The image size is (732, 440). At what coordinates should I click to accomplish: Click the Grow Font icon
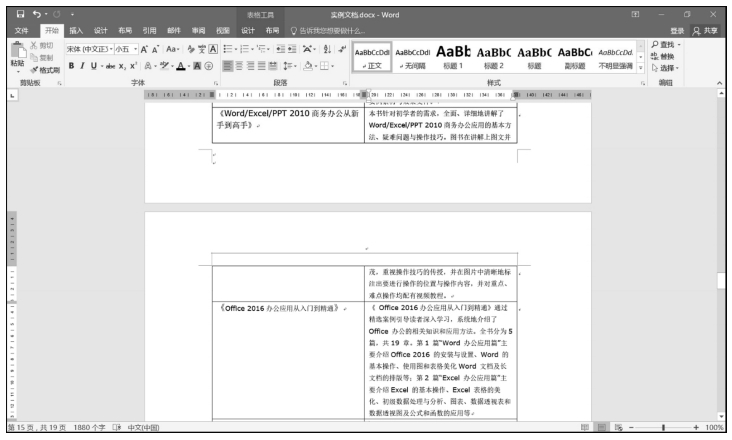(144, 49)
